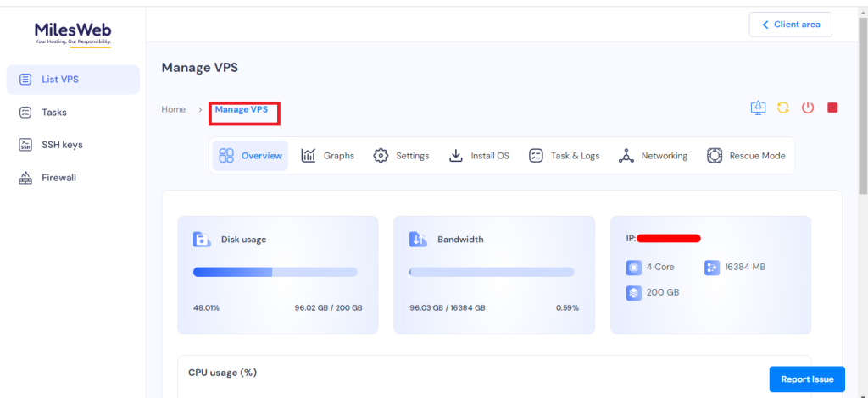Click the Bandwidth card icon

[418, 240]
